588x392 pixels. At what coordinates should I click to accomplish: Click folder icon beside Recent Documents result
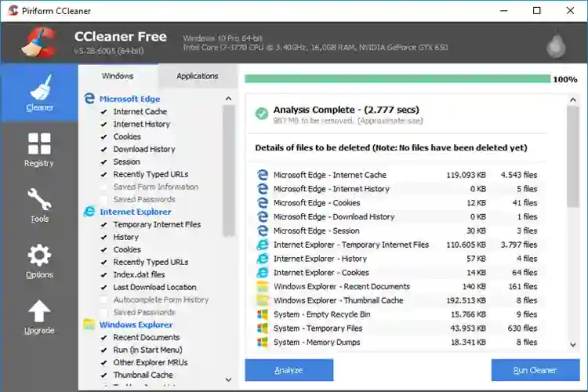pos(263,286)
